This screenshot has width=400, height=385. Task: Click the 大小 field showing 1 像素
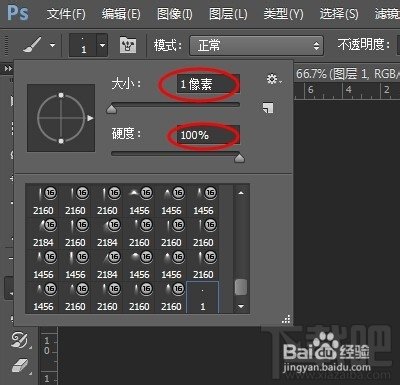pyautogui.click(x=208, y=84)
